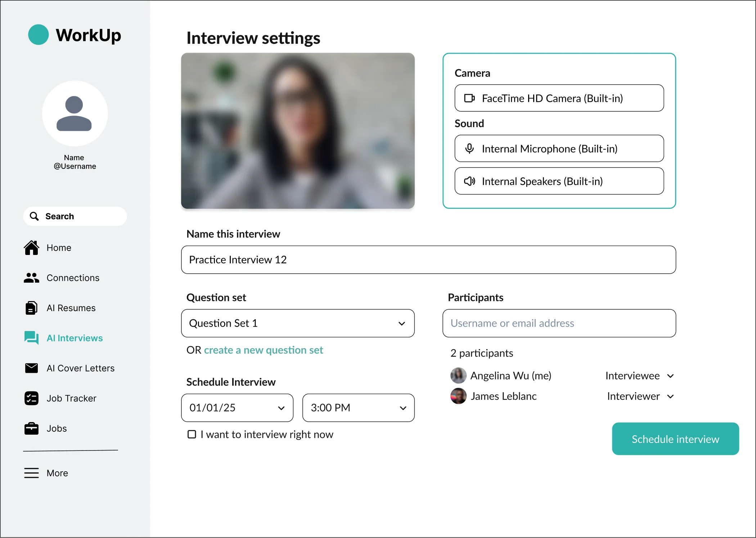
Task: Select the Home icon in the sidebar
Action: [x=31, y=247]
